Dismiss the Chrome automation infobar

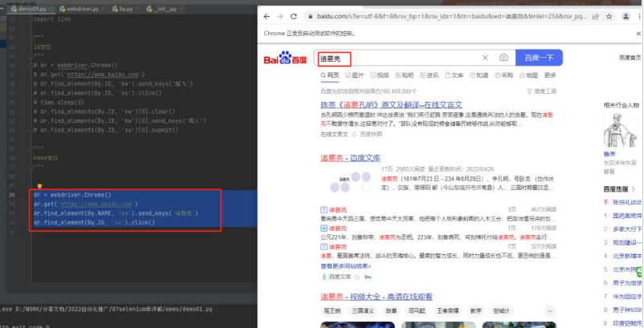[638, 34]
